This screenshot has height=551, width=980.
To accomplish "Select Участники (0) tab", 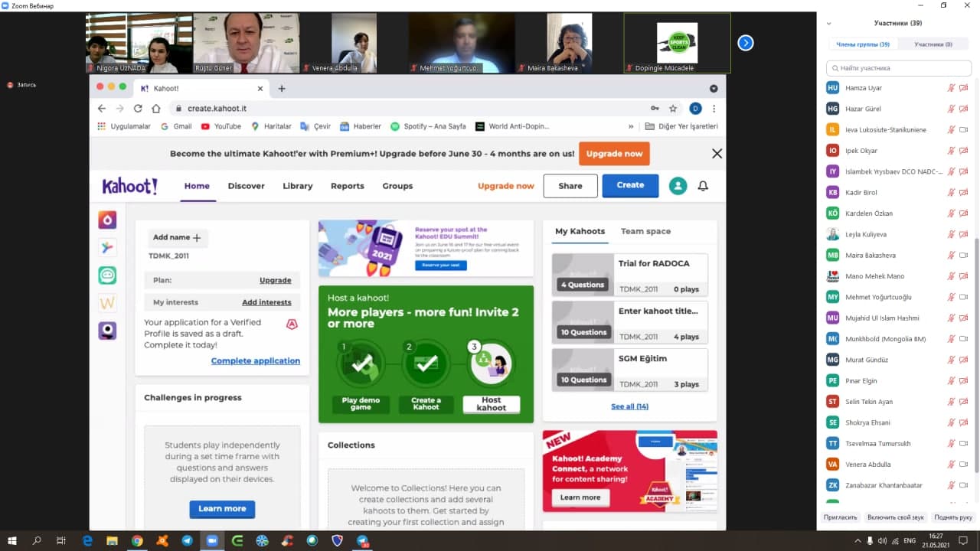I will 933,44.
